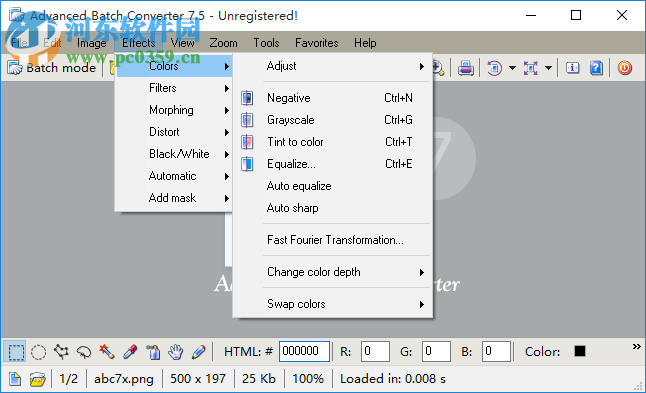The height and width of the screenshot is (393, 646).
Task: Open the resize dropdown arrow
Action: click(548, 68)
